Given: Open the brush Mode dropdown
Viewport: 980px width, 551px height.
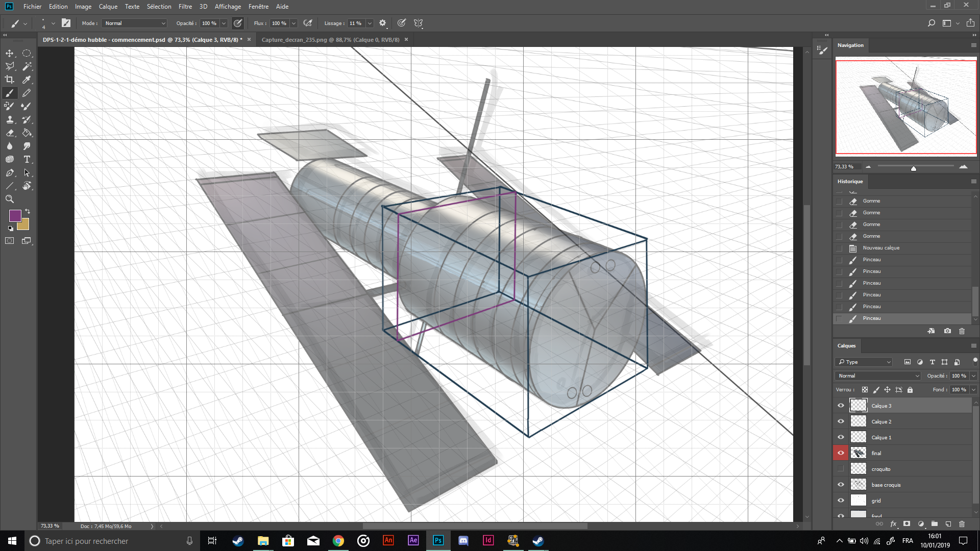Looking at the screenshot, I should coord(135,23).
